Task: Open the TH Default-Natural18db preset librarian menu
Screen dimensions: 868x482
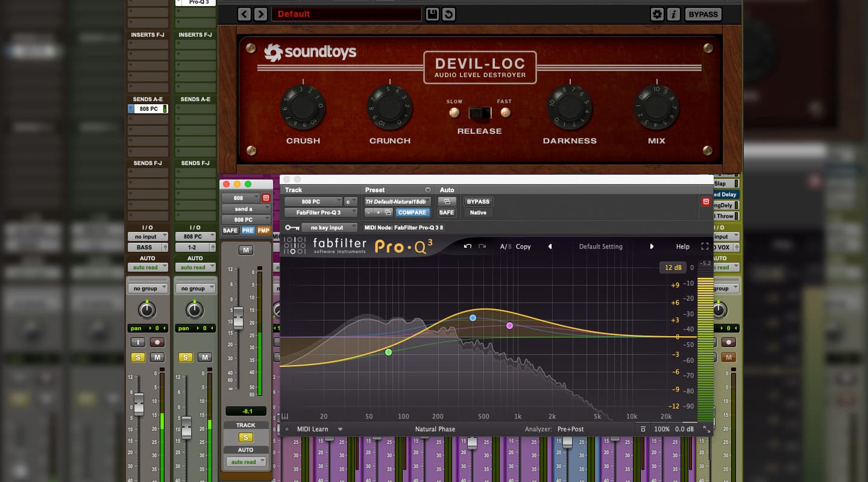Action: tap(397, 202)
